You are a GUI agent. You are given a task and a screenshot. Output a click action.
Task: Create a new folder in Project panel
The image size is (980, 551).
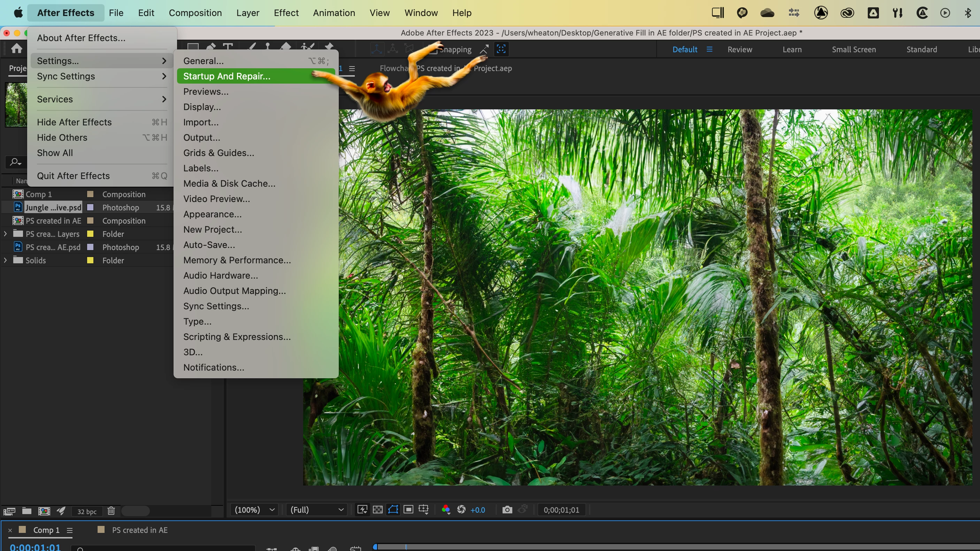click(x=26, y=511)
